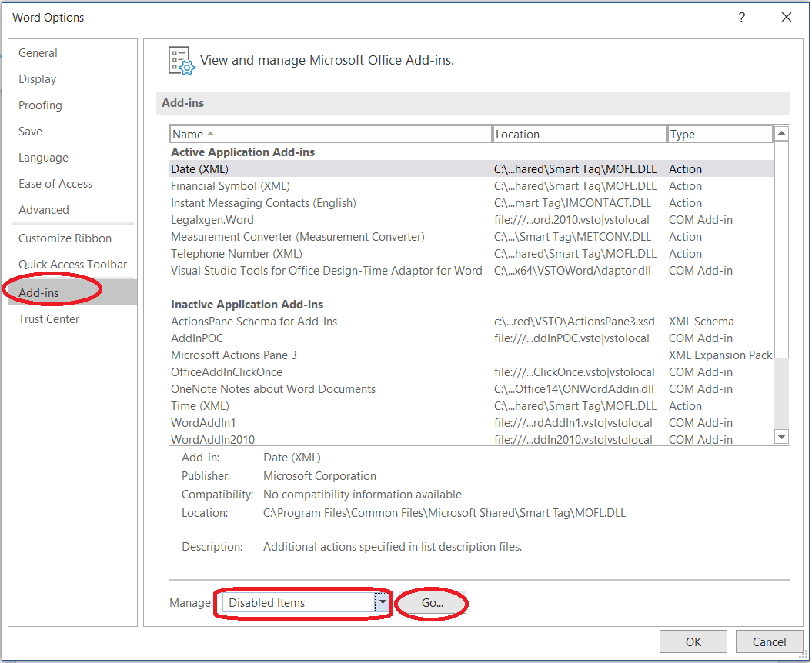Click the Cancel button
This screenshot has height=663, width=812.
point(769,641)
